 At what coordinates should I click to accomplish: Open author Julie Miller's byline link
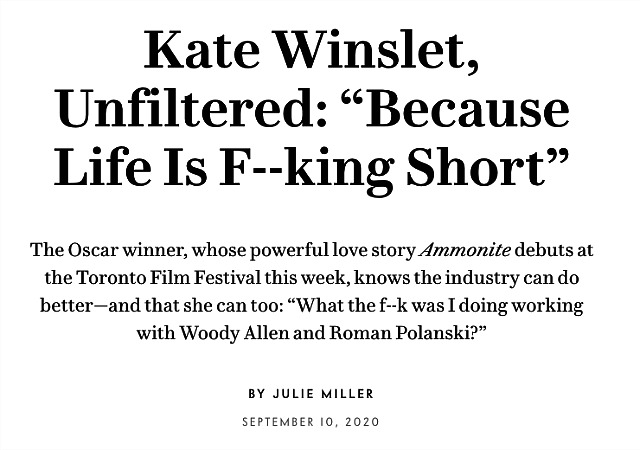(323, 394)
